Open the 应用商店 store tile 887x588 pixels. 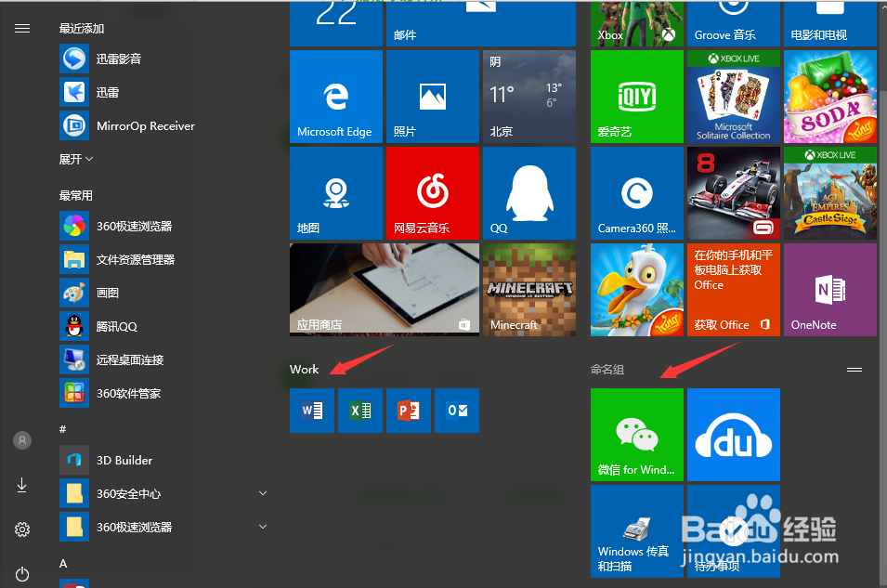(x=385, y=290)
